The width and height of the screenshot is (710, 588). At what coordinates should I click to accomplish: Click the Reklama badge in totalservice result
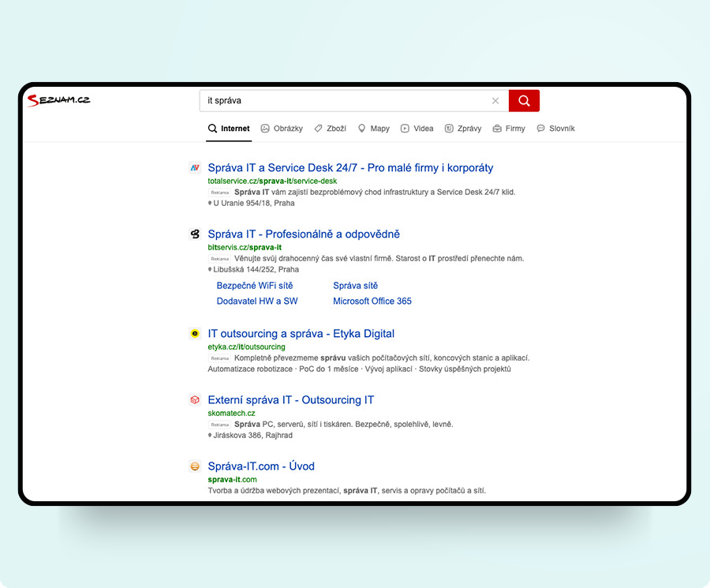pos(219,193)
